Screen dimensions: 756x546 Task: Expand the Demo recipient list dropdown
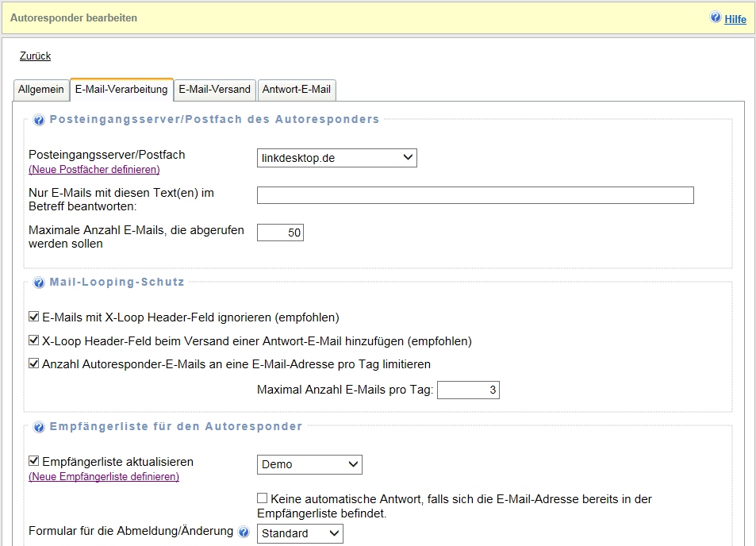(x=309, y=464)
